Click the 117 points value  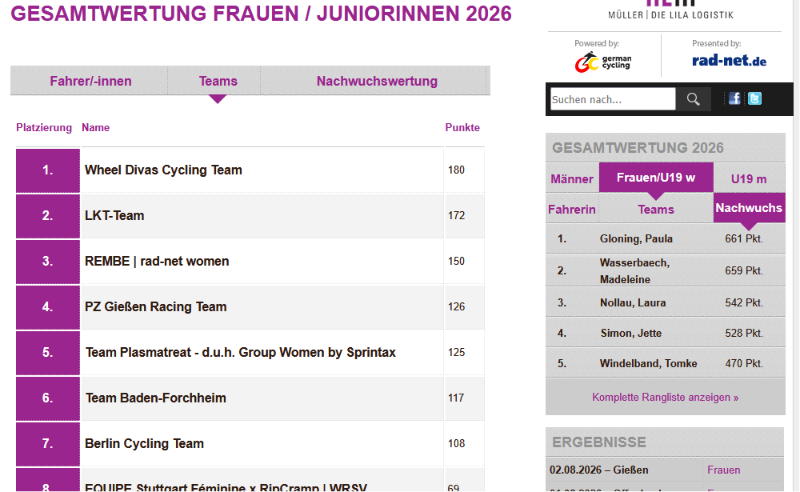tap(456, 398)
